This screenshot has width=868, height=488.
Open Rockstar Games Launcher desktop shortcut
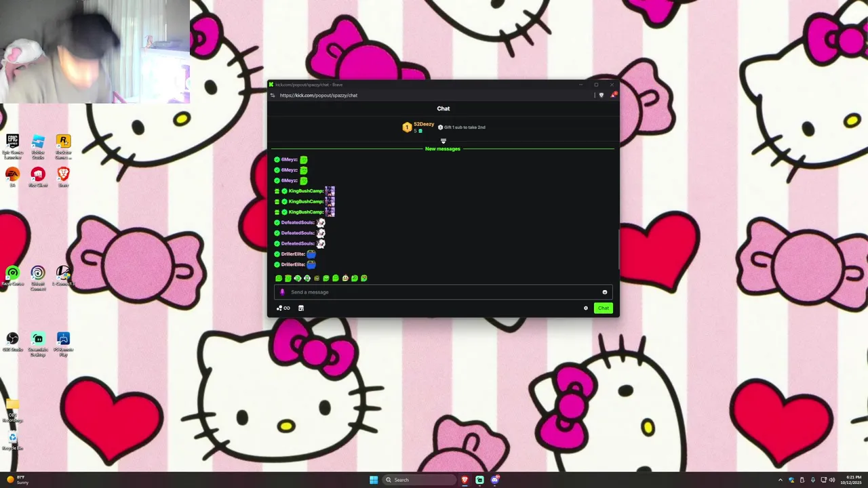(x=63, y=146)
